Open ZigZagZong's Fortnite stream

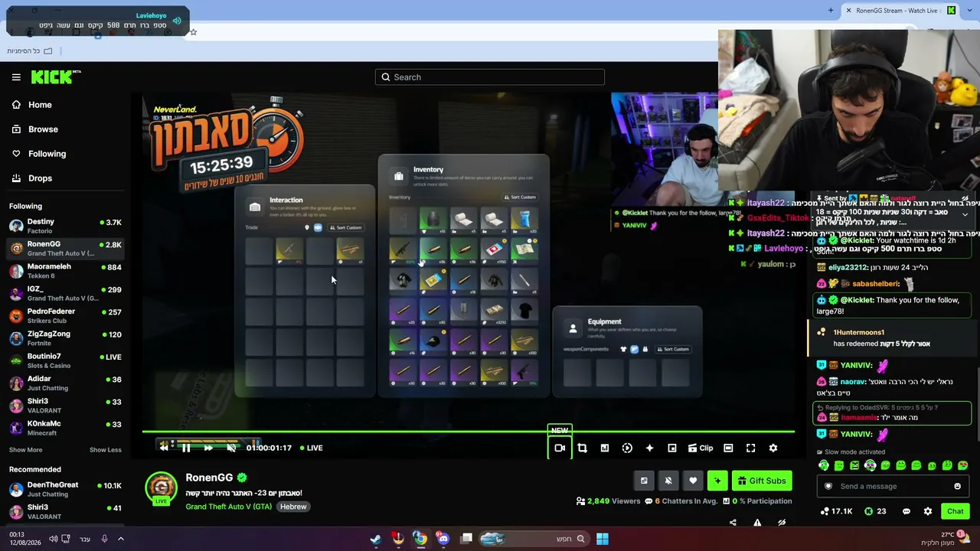65,338
